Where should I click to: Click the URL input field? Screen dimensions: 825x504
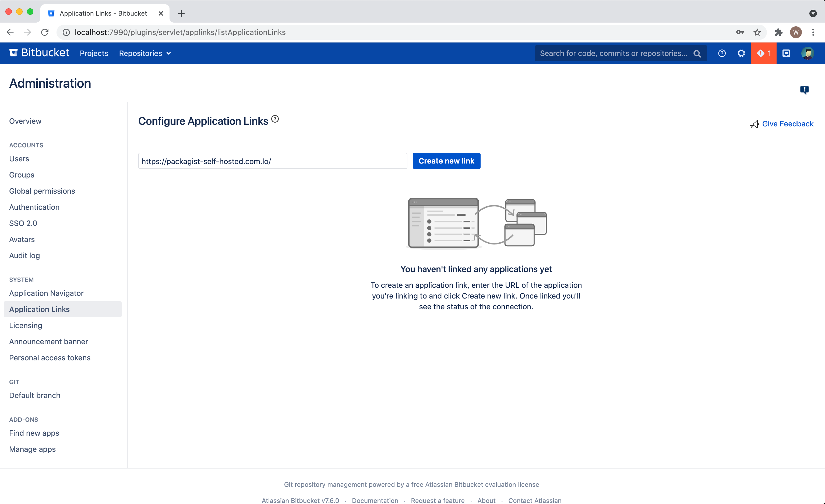point(273,161)
